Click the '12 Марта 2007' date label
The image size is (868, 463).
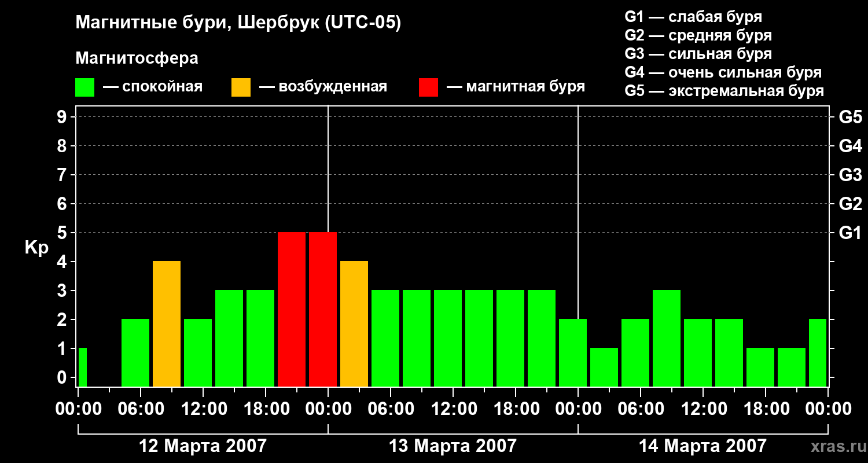(x=203, y=446)
